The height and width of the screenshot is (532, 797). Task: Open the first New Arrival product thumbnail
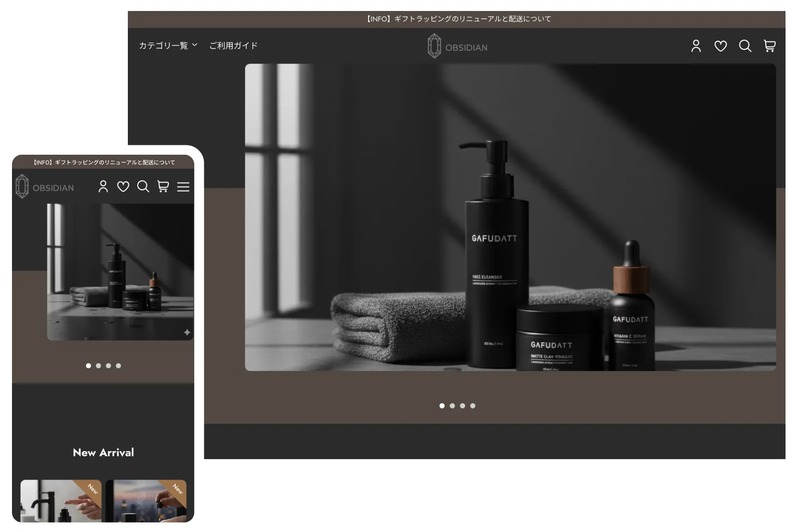[x=61, y=501]
